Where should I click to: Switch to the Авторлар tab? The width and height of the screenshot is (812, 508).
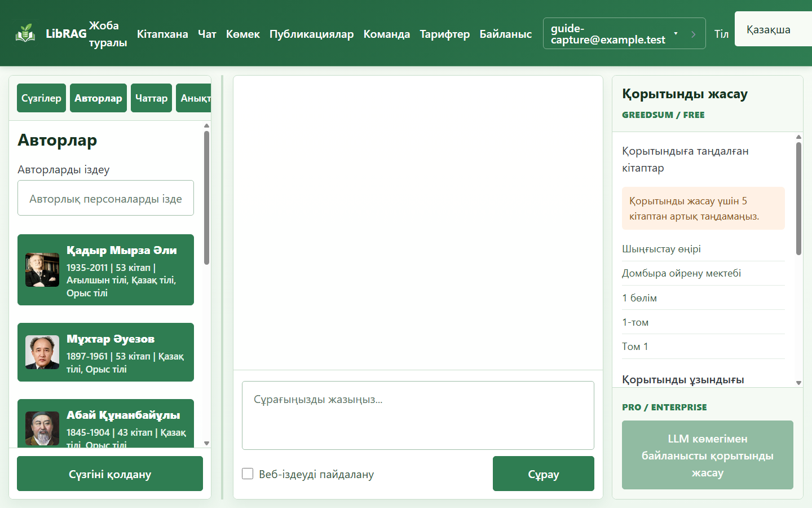[x=98, y=98]
